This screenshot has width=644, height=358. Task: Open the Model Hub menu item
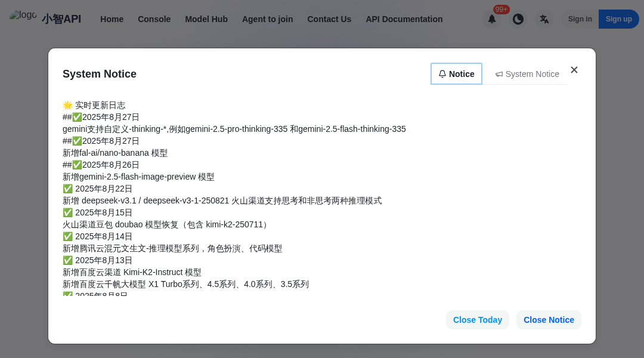[206, 19]
